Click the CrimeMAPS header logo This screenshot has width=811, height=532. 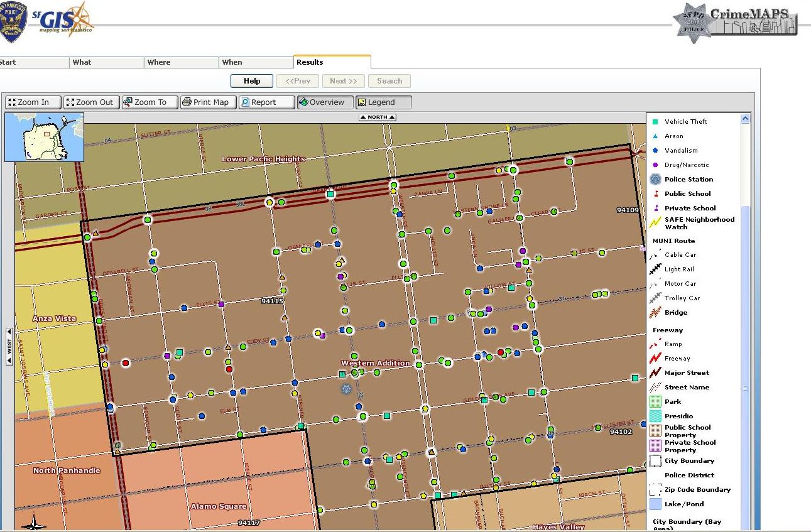coord(736,22)
